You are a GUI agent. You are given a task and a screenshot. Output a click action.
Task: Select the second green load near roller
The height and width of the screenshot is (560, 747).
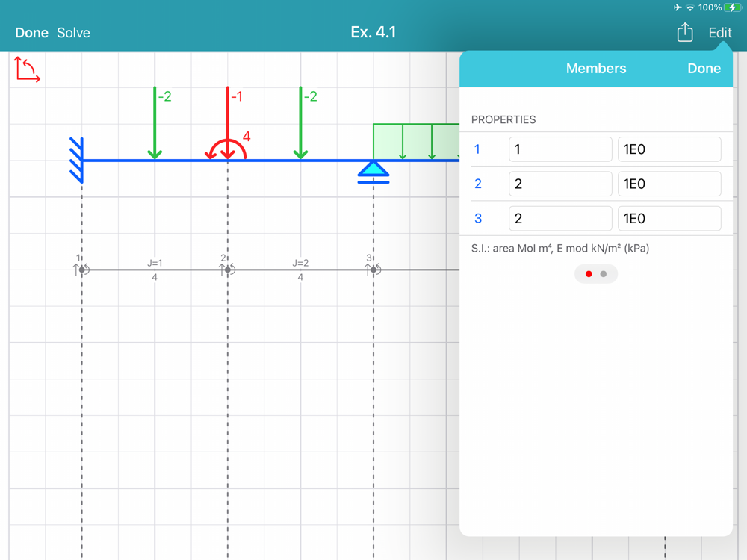coord(300,123)
